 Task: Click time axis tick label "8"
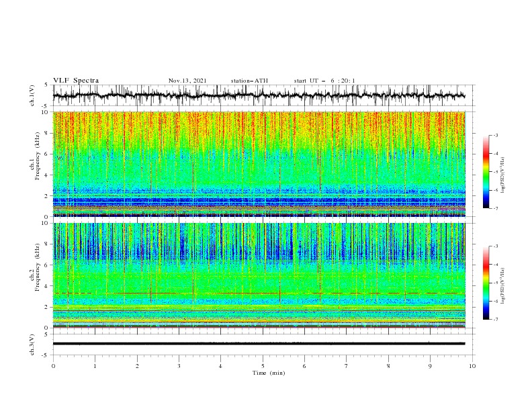pyautogui.click(x=388, y=366)
